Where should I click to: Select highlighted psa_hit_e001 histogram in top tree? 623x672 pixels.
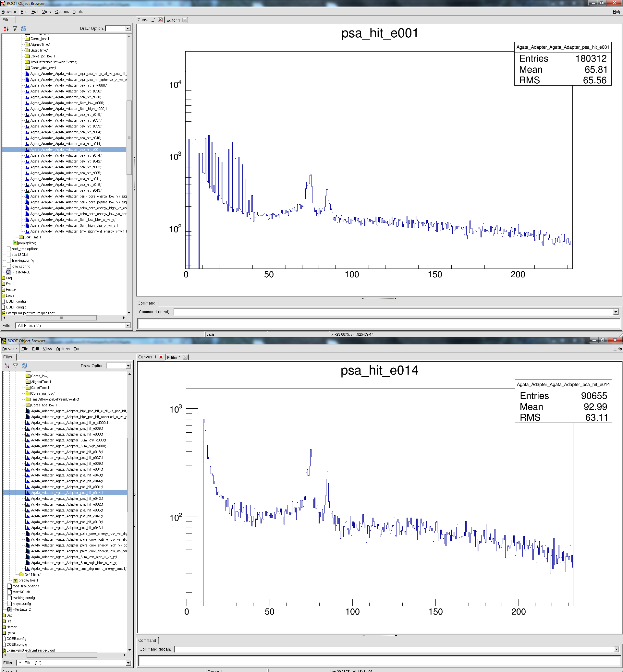click(66, 150)
